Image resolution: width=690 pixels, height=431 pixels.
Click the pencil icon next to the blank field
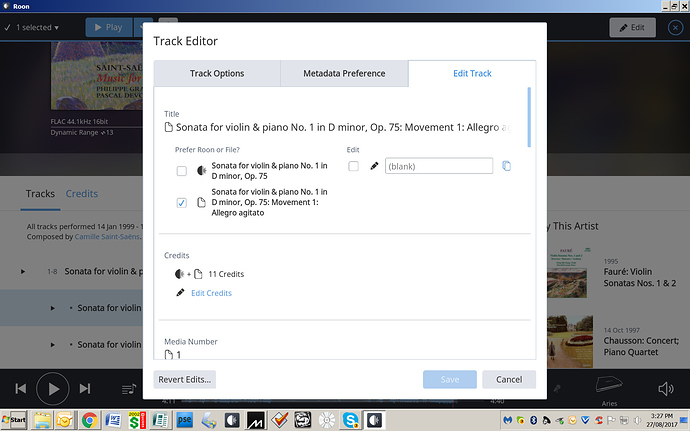374,166
